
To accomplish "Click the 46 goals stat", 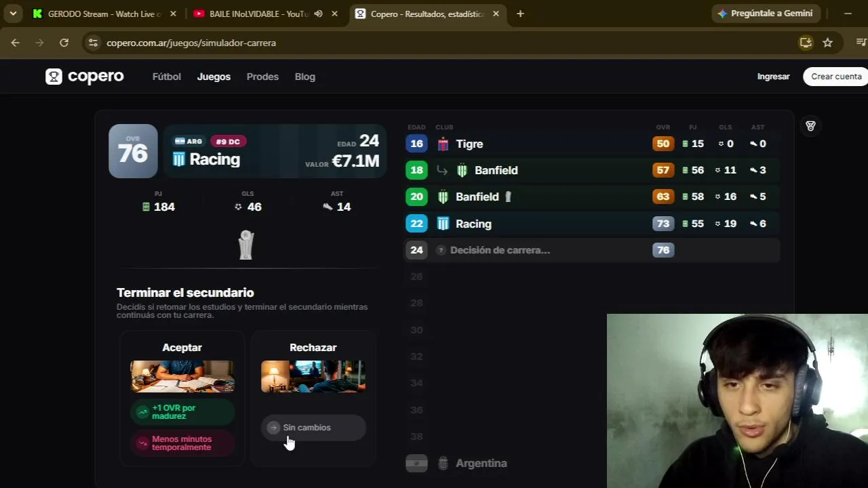I will click(x=248, y=207).
